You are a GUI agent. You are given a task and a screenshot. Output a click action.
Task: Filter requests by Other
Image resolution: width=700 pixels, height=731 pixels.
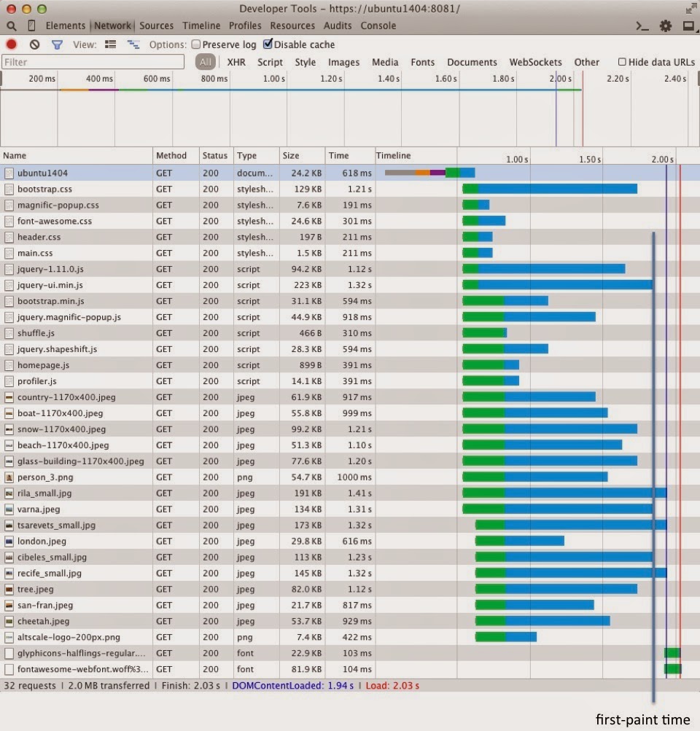[x=587, y=62]
